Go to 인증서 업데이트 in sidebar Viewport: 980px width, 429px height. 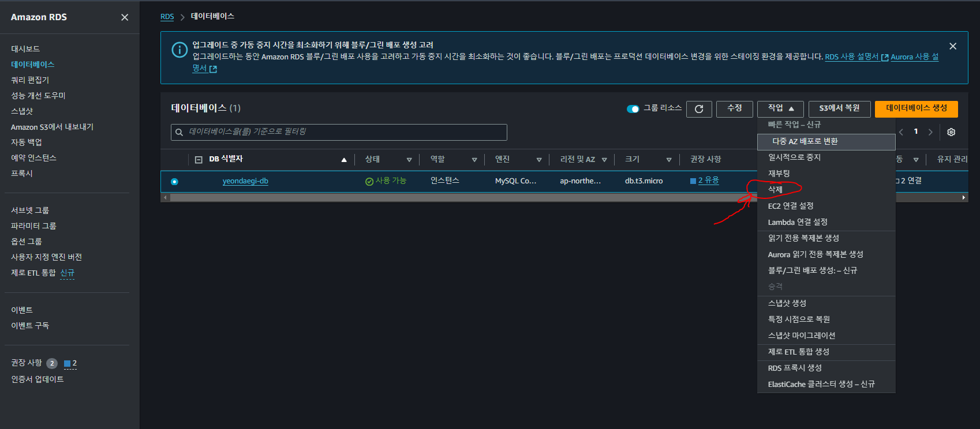[x=38, y=379]
